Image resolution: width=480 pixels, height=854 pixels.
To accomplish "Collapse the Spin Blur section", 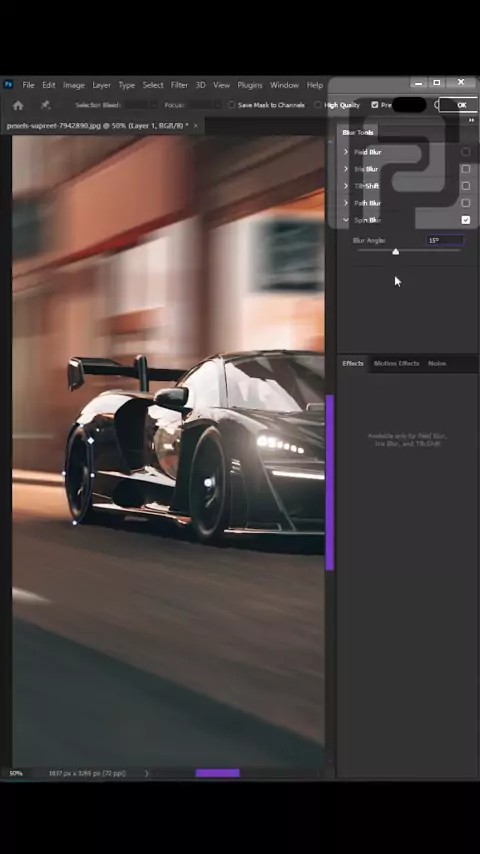I will click(346, 220).
